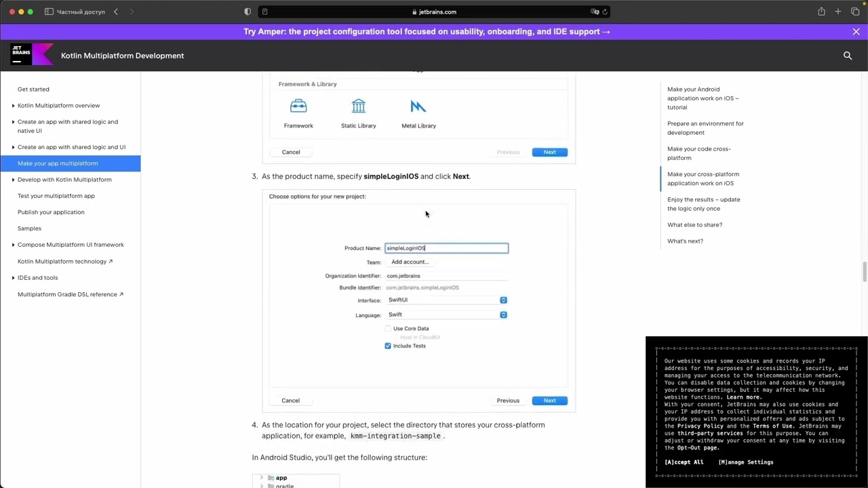868x488 pixels.
Task: Click the JetBrains logo
Action: tap(32, 54)
